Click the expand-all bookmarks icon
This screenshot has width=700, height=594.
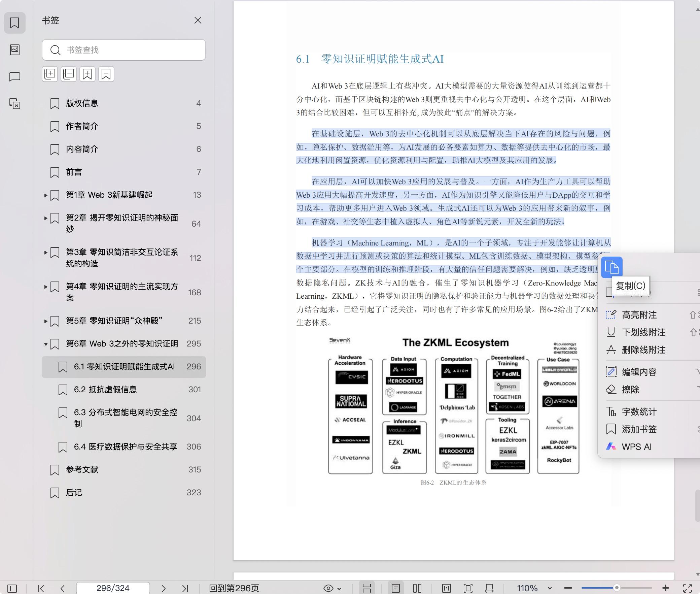(50, 74)
